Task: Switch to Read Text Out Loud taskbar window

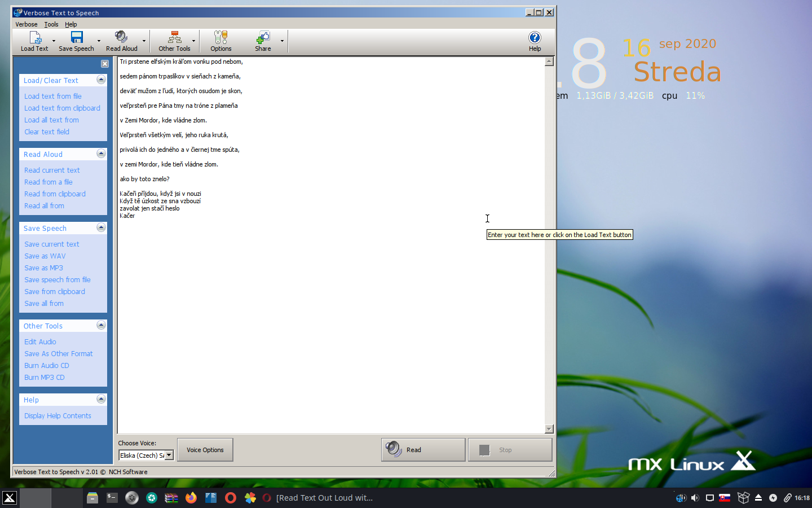Action: coord(317,498)
